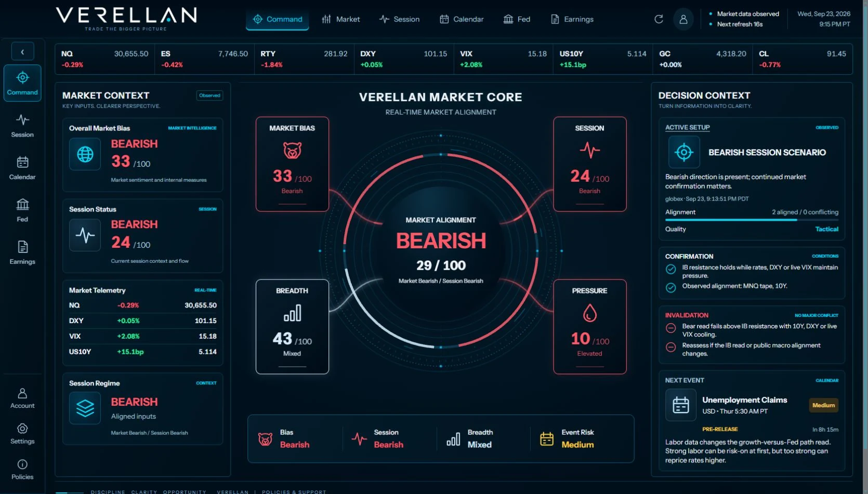Click the droplet icon in Pressure tile

point(589,313)
